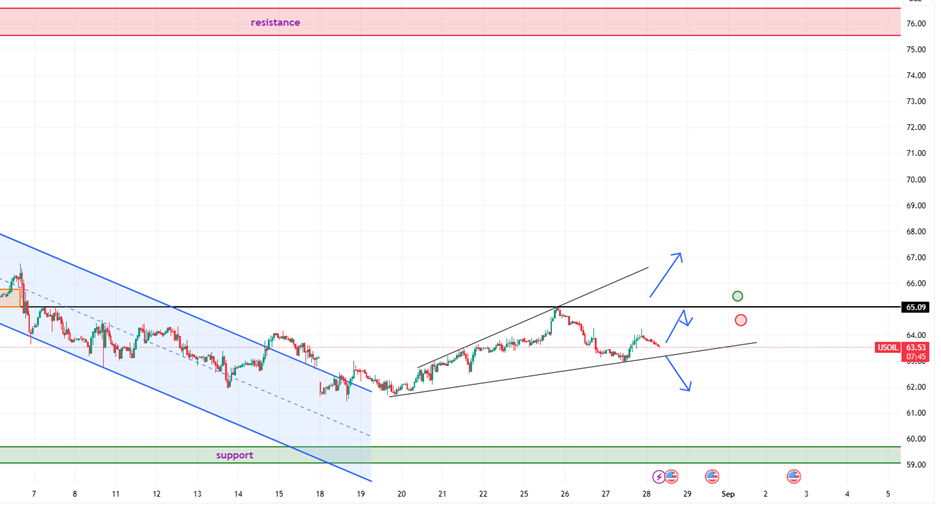
Task: Click date 19 on the time axis
Action: [x=361, y=494]
